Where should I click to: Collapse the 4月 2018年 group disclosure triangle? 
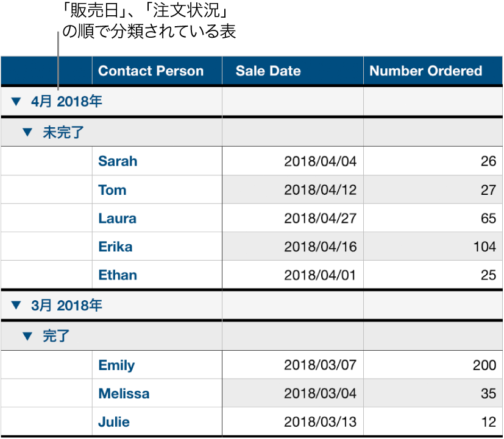[16, 101]
